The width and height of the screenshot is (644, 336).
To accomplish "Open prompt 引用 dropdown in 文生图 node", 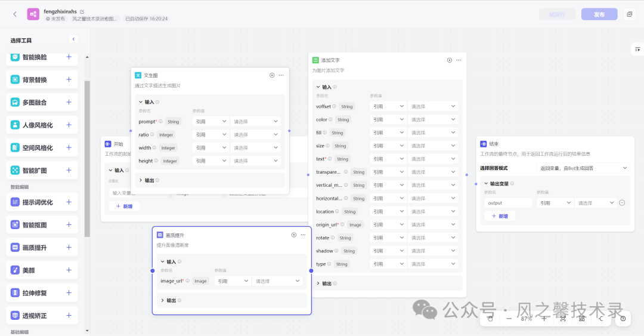I will 210,122.
